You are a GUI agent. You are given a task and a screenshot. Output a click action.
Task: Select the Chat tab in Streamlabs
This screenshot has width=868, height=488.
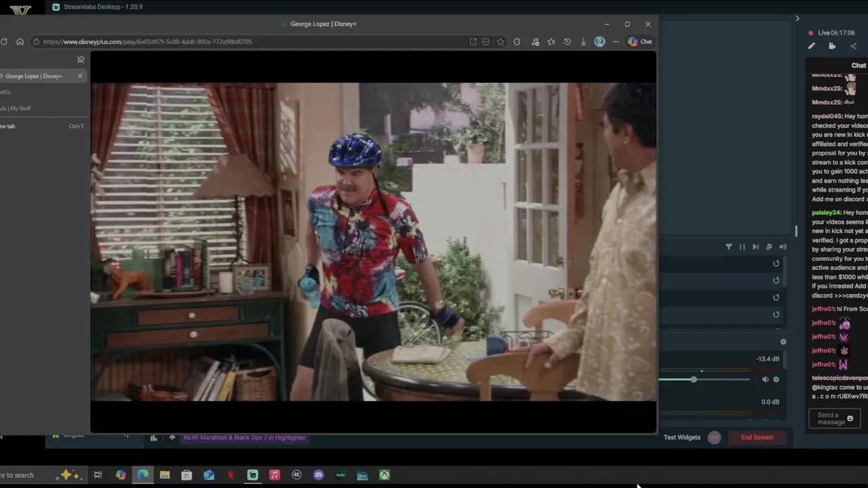(859, 66)
